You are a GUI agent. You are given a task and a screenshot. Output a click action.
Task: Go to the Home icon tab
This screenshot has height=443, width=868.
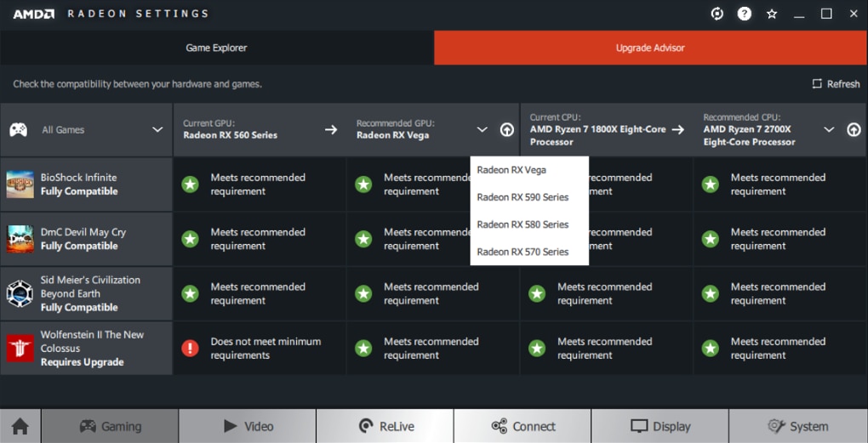20,426
